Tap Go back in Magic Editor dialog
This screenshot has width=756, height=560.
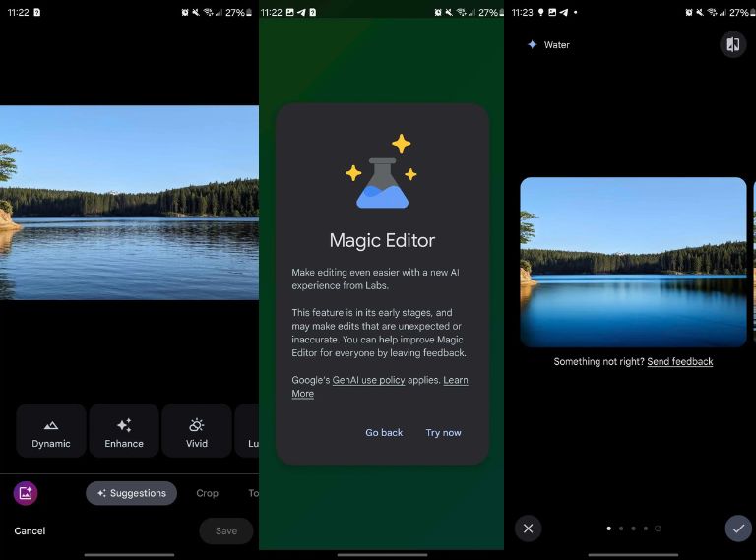[x=384, y=433]
